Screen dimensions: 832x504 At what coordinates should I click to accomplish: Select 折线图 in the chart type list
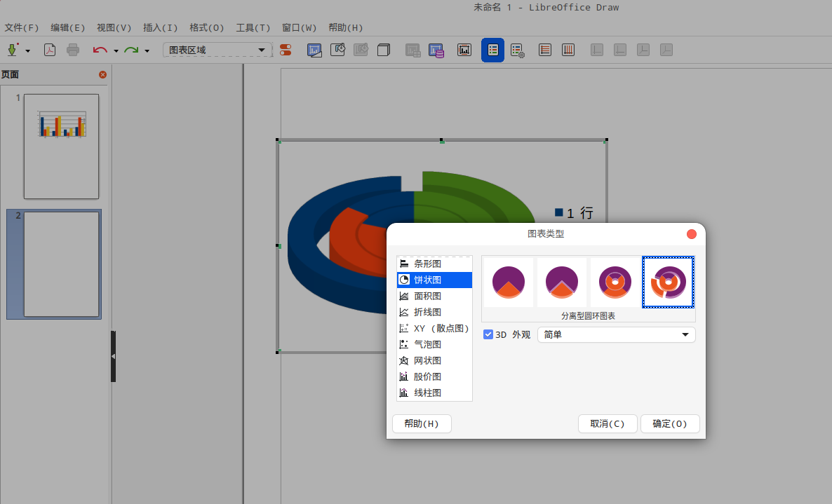point(427,312)
